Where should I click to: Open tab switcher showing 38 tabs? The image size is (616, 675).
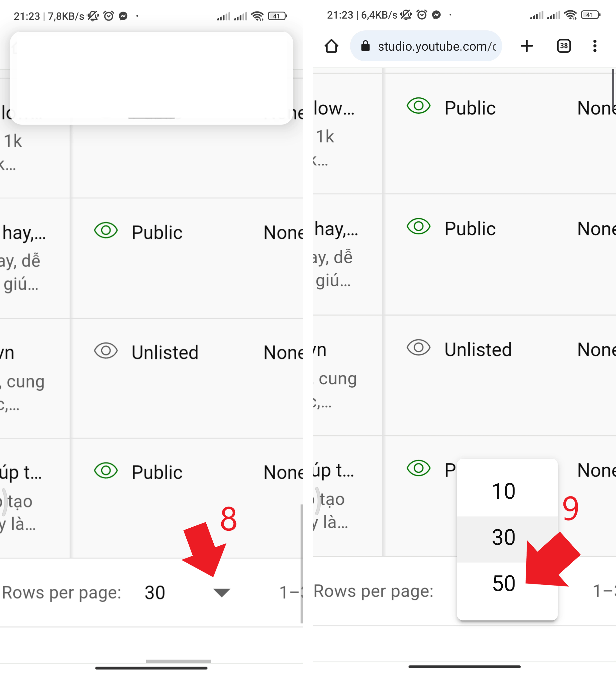pos(564,46)
